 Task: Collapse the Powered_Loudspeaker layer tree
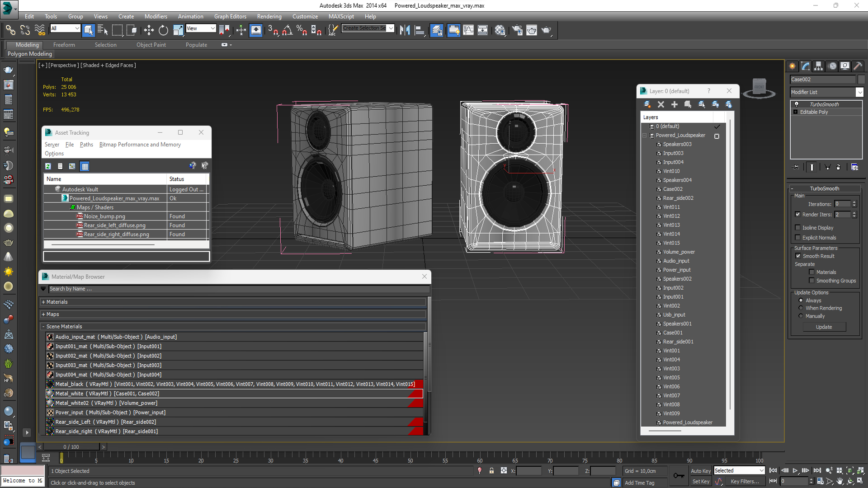coord(645,136)
